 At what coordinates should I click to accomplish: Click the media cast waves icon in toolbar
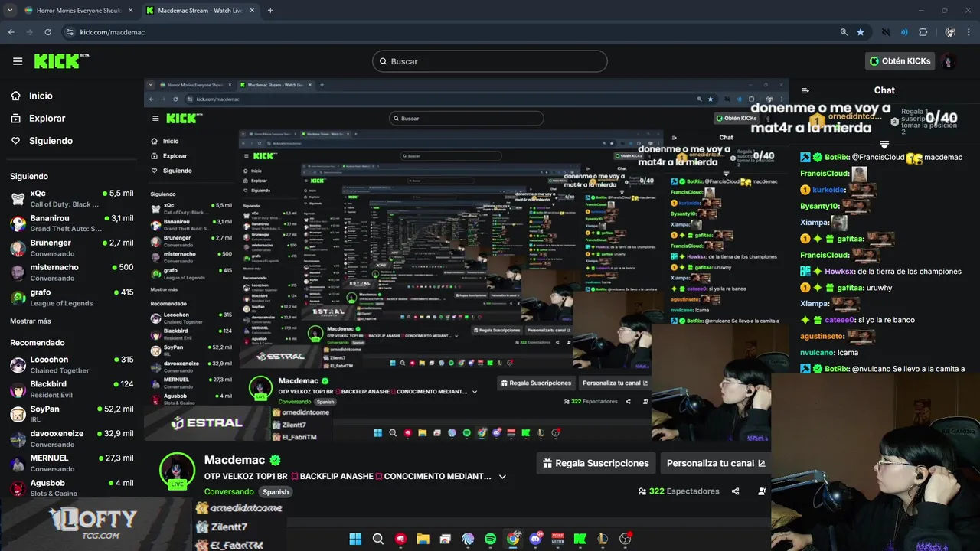pyautogui.click(x=904, y=32)
